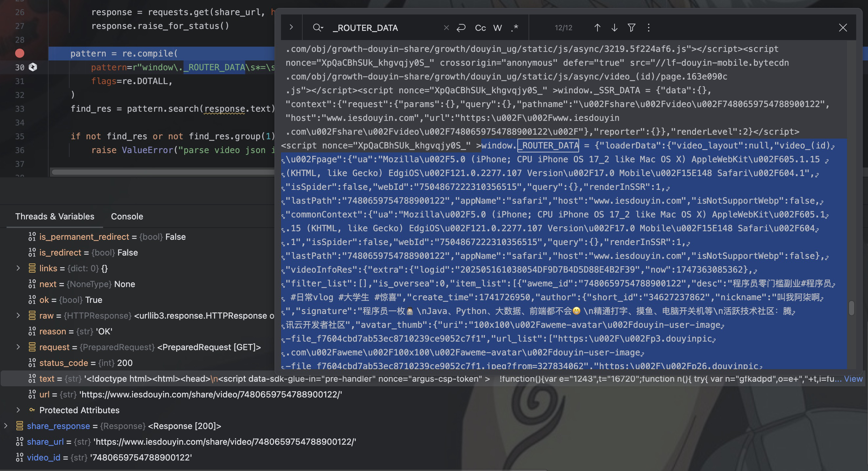868x471 pixels.
Task: Switch to Console tab
Action: (127, 216)
